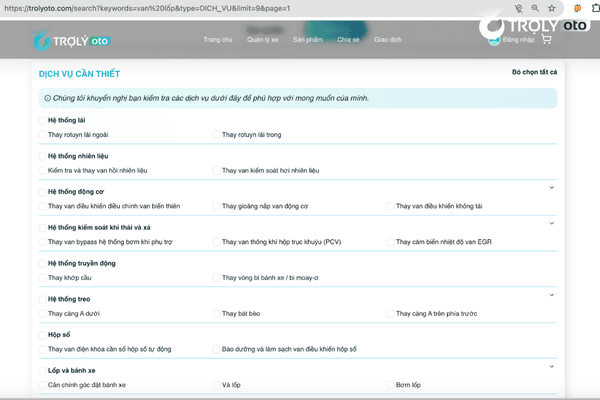Open Quản lý xe menu
Screen dimensions: 600x400
pos(262,39)
